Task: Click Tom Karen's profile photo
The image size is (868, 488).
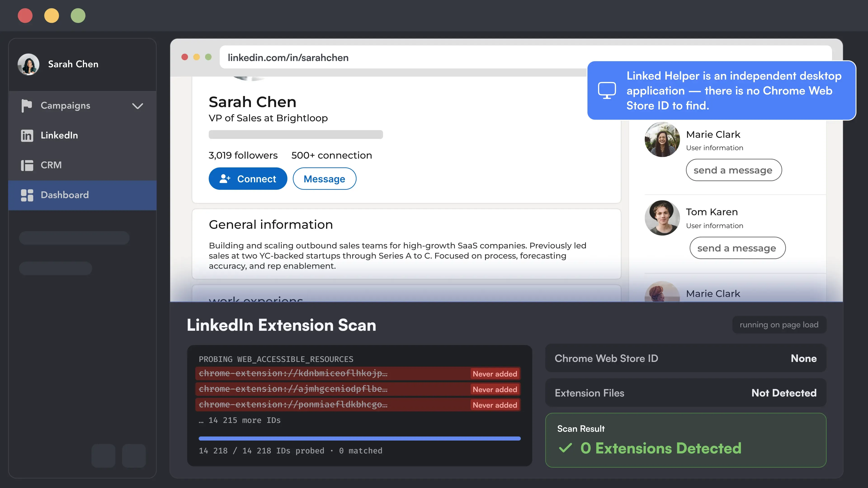Action: click(662, 218)
